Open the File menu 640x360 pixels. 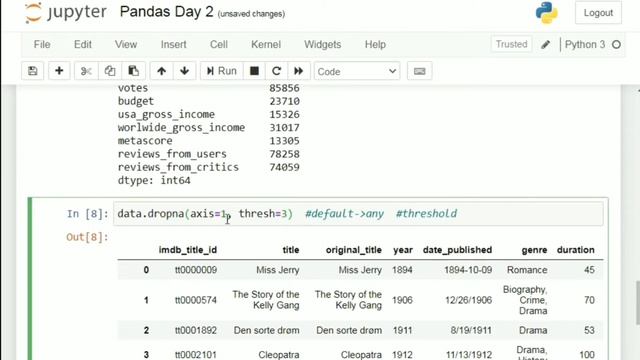42,44
